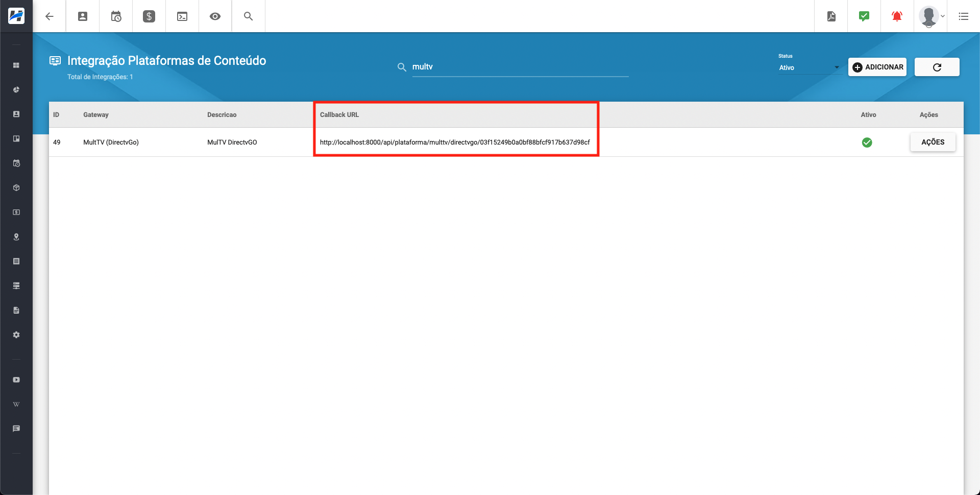980x495 pixels.
Task: Click the location pin icon in sidebar
Action: 16,237
